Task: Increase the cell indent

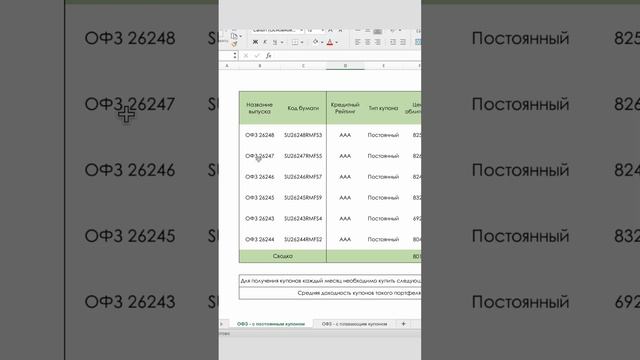Action: pyautogui.click(x=403, y=42)
